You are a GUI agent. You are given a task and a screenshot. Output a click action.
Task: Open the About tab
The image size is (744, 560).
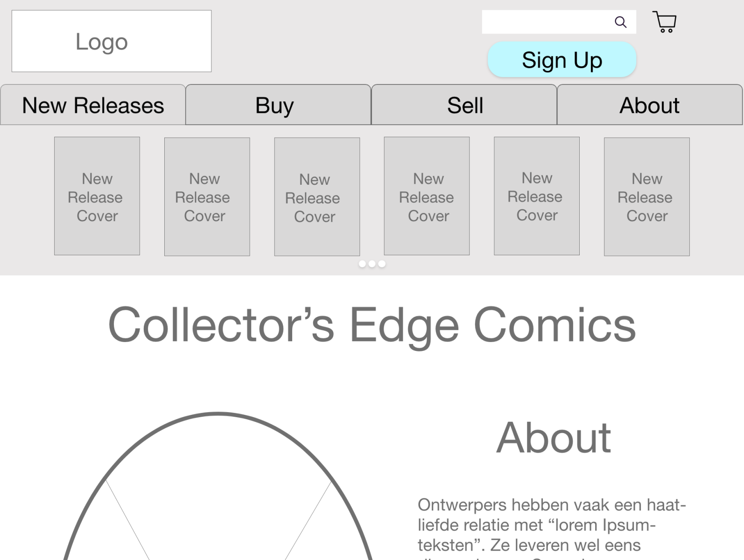pyautogui.click(x=650, y=105)
